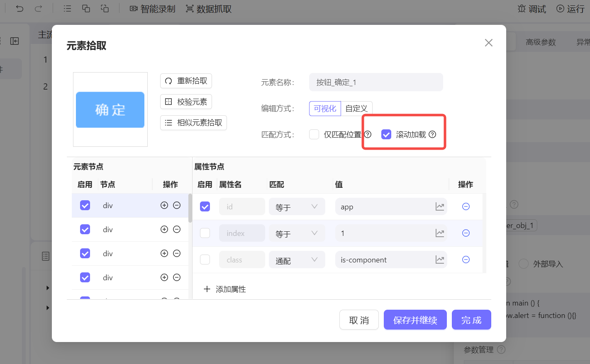
Task: Switch to the 自定义 editing mode
Action: [x=356, y=108]
